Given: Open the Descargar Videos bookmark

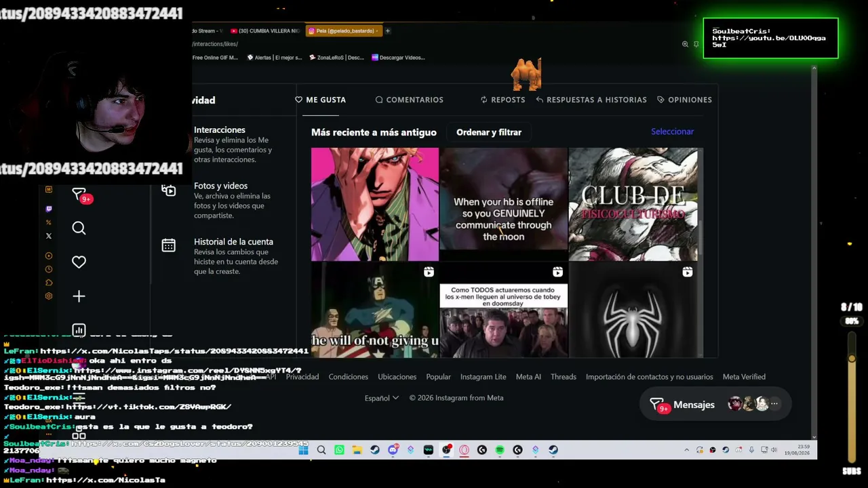Looking at the screenshot, I should coord(398,58).
